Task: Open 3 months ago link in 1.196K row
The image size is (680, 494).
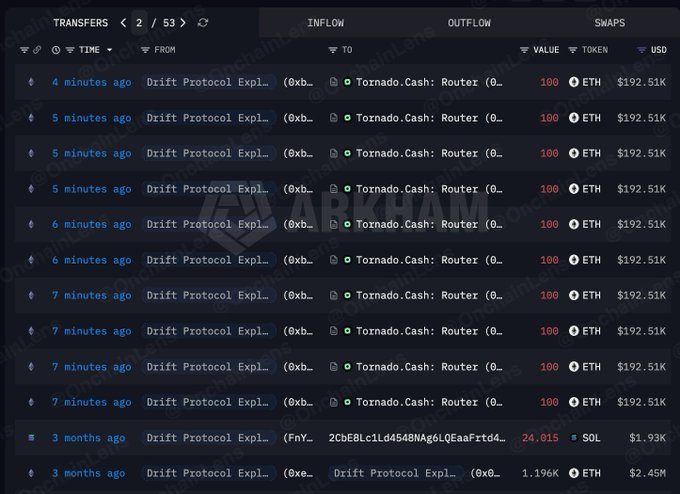Action: tap(88, 474)
